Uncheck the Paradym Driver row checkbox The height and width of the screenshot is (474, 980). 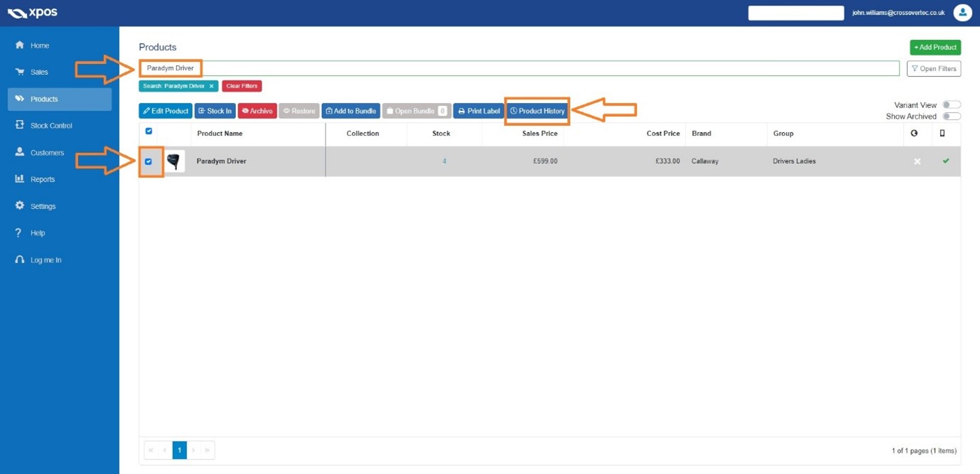click(149, 161)
